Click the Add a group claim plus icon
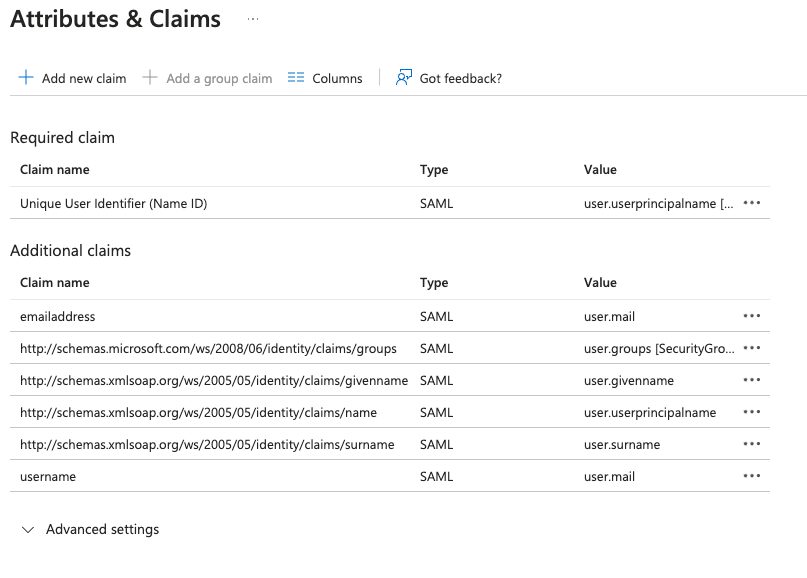The height and width of the screenshot is (578, 807). (x=150, y=78)
